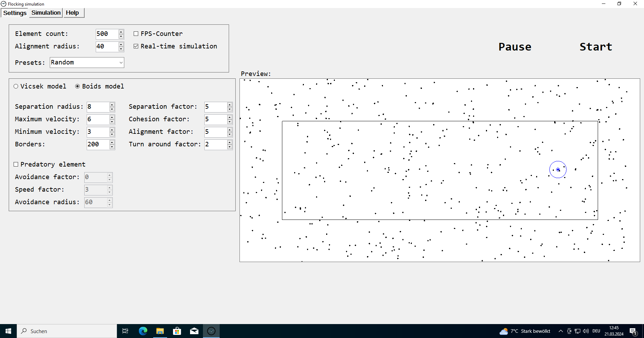Enable the Predatory element checkbox
The height and width of the screenshot is (338, 644).
pyautogui.click(x=16, y=164)
